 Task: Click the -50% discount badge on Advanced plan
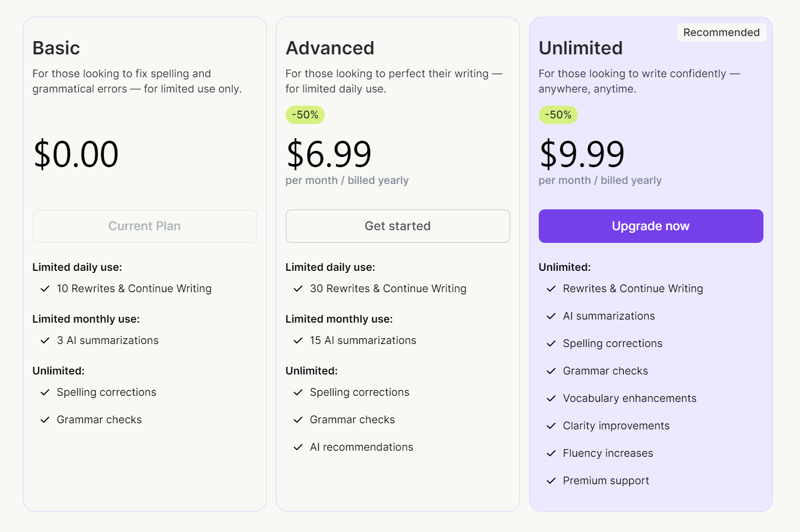305,115
